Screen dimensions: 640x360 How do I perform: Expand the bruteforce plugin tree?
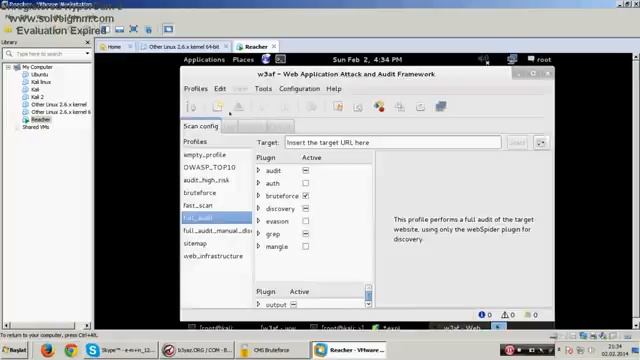coord(259,196)
